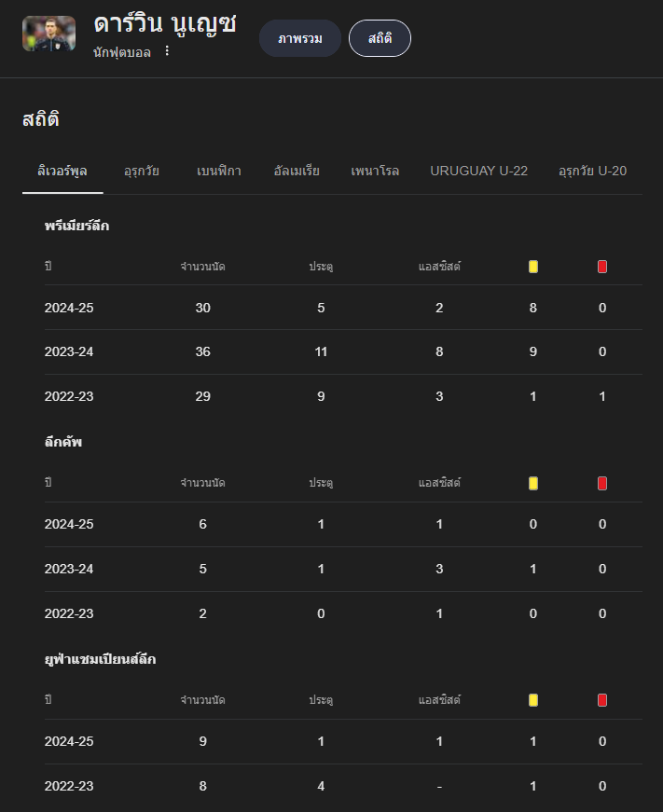Screen dimensions: 663x812
Task: Click the yellow card icon in ยูฟ่าแชมเปียนส์ลีก header
Action: 533,699
